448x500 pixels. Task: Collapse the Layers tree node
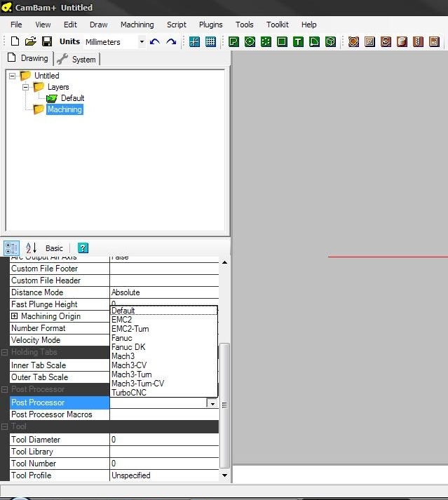(x=25, y=87)
